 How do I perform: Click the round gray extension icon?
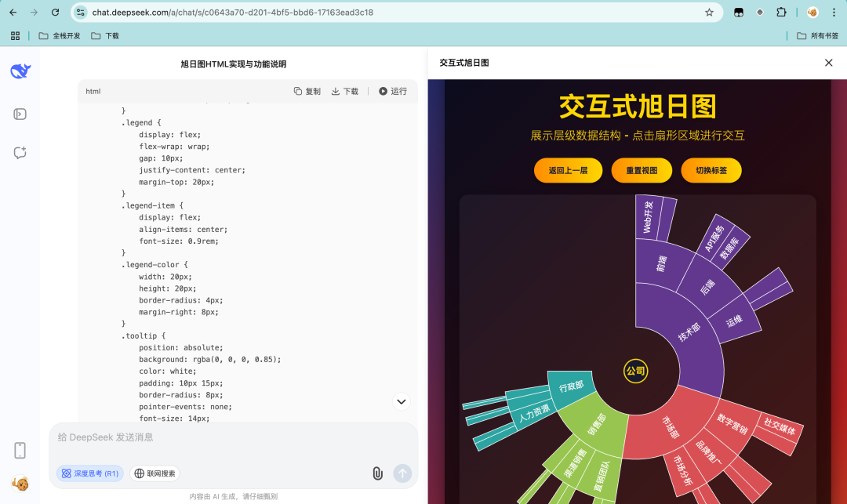(x=759, y=12)
